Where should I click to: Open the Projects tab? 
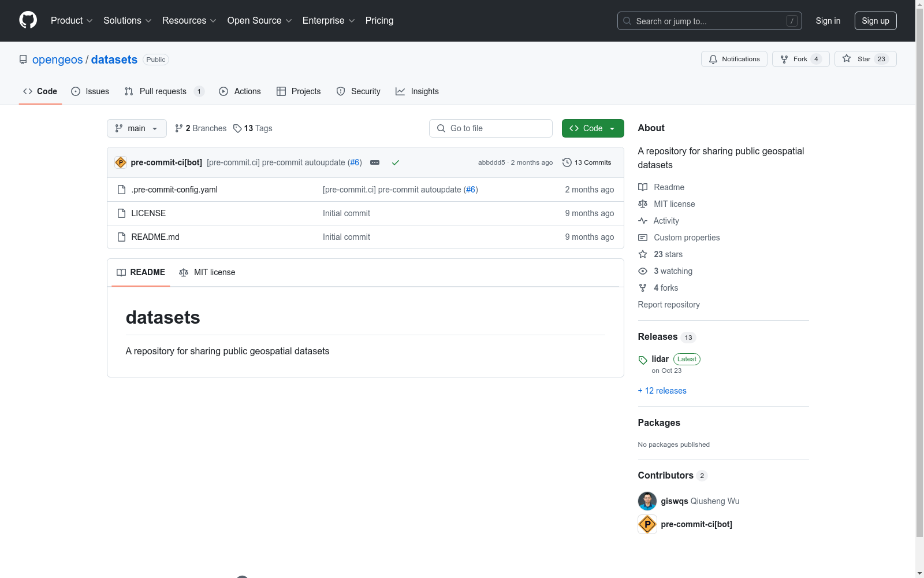(299, 91)
